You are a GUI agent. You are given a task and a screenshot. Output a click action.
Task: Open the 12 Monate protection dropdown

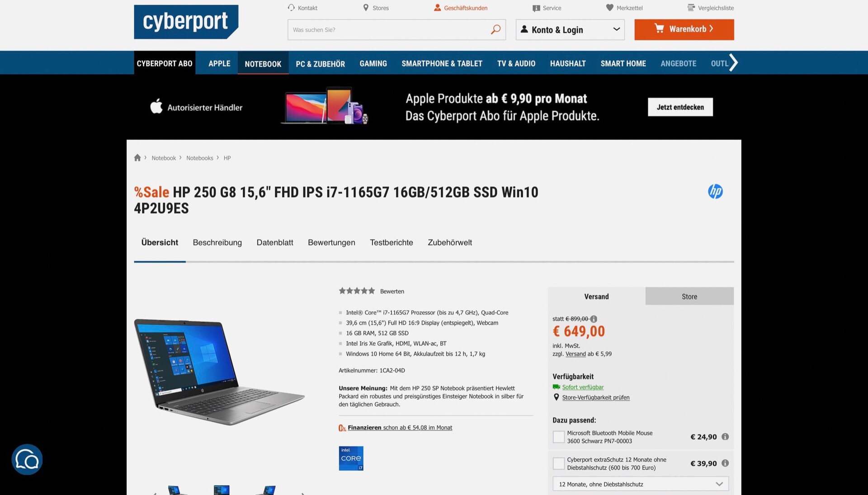point(641,484)
